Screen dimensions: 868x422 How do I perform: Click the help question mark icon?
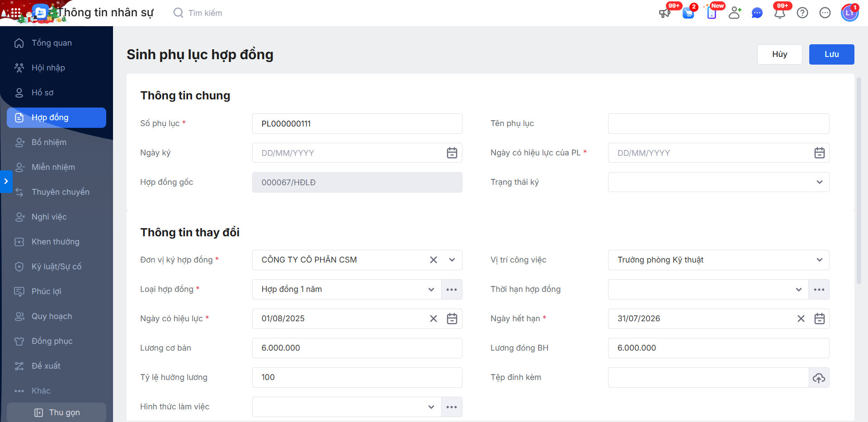pyautogui.click(x=802, y=13)
